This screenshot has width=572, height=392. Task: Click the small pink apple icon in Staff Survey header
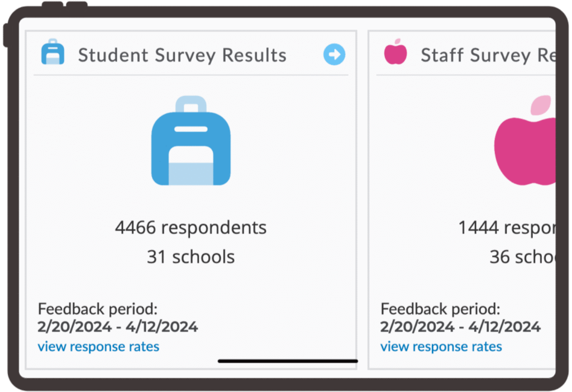[395, 52]
